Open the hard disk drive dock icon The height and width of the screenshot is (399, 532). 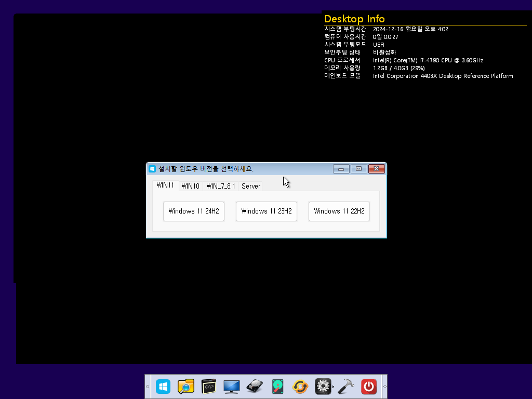click(255, 387)
